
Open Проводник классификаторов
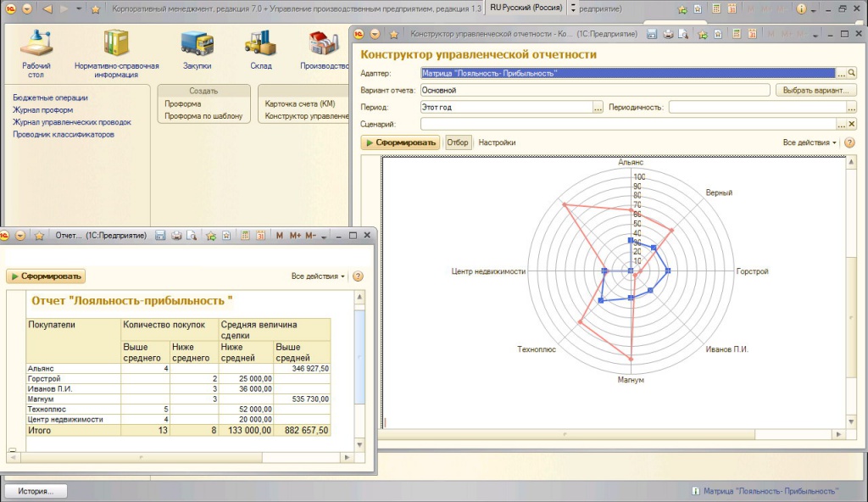64,134
